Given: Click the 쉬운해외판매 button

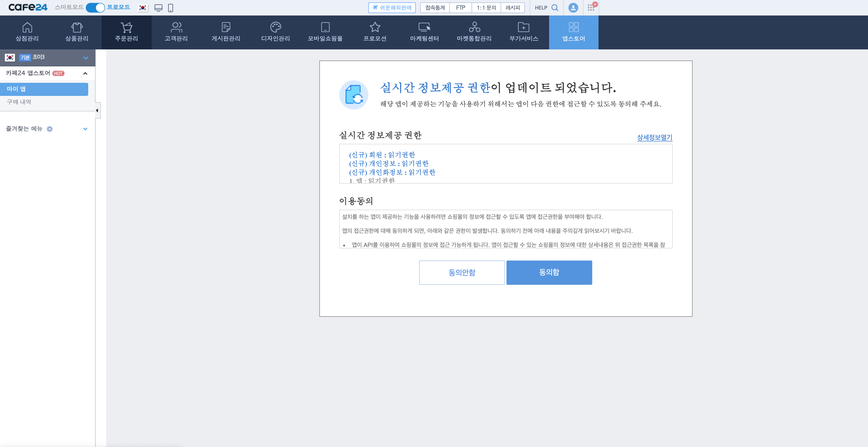Looking at the screenshot, I should point(392,8).
